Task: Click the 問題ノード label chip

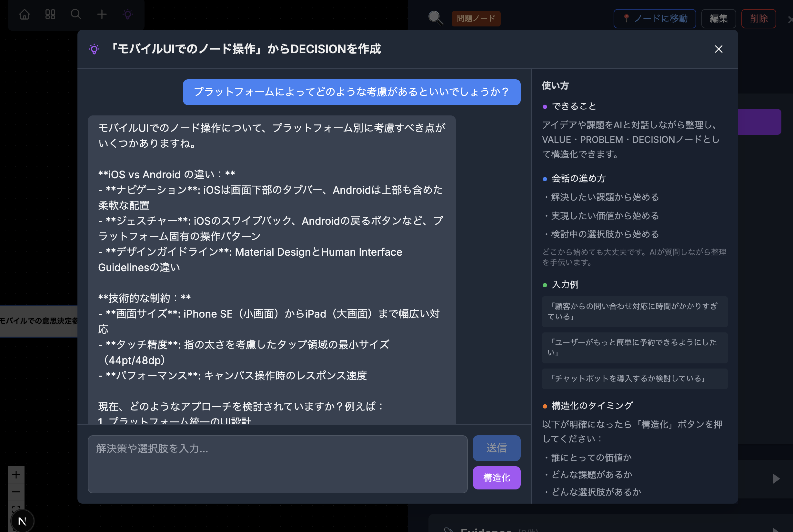Action: click(476, 19)
